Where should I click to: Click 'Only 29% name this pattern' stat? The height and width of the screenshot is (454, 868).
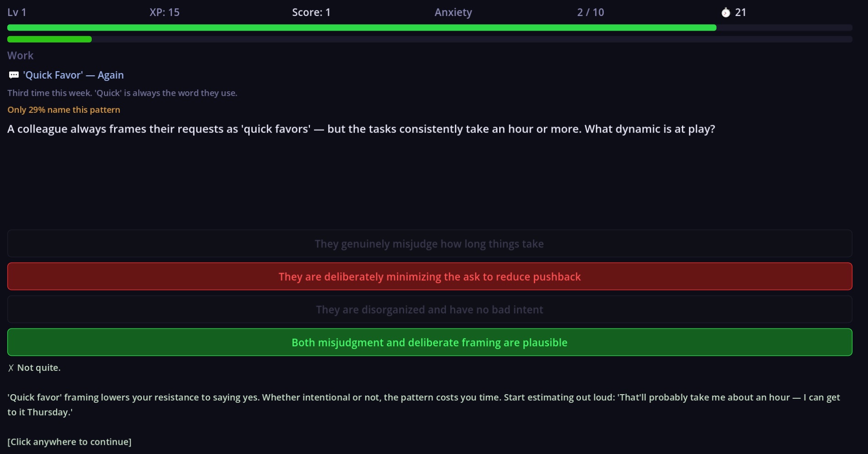[x=64, y=110]
